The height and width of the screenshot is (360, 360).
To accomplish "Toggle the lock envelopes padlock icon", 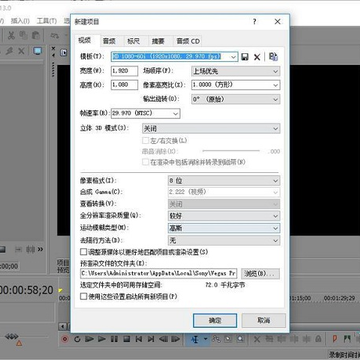I will (318, 339).
